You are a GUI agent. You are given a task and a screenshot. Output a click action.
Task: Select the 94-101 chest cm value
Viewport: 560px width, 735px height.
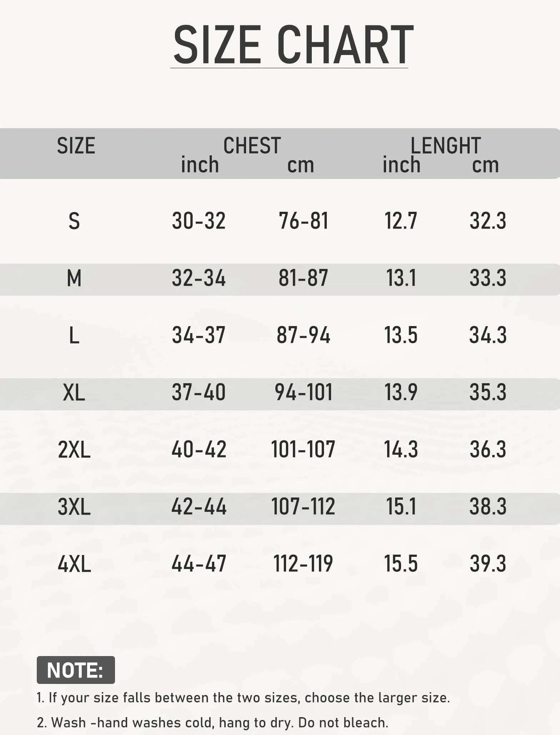pyautogui.click(x=304, y=392)
